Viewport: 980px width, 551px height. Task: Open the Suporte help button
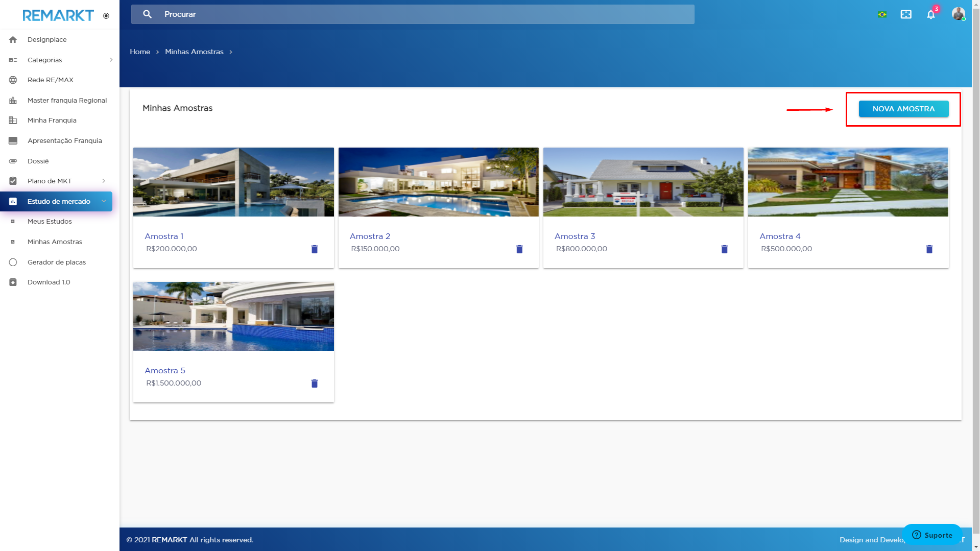point(932,535)
